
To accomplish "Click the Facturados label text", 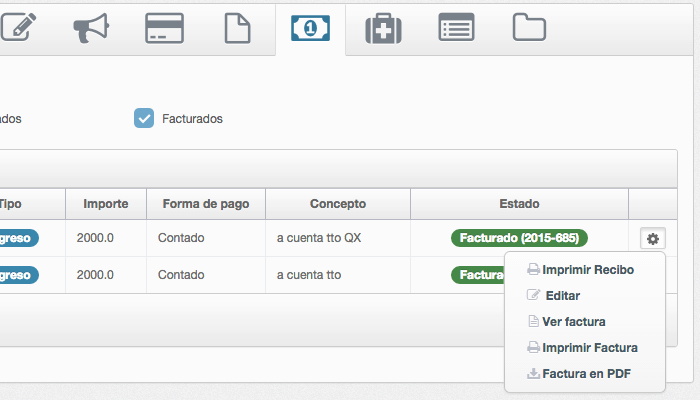I will pos(192,119).
